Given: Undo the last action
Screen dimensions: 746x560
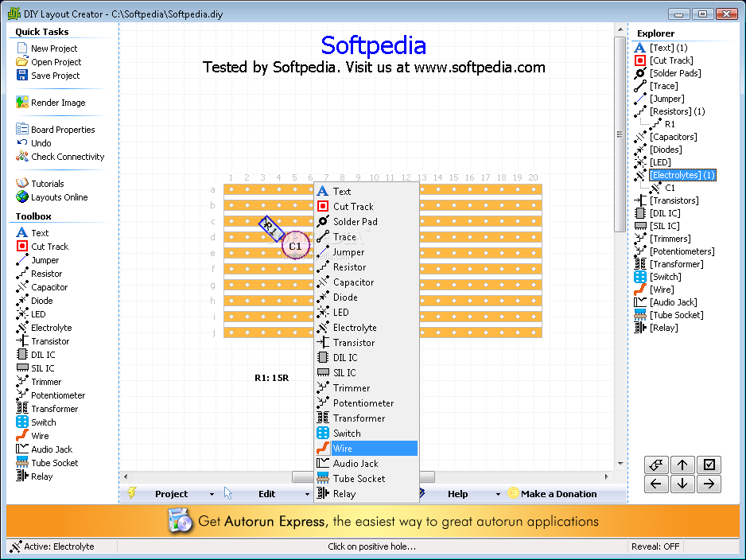Looking at the screenshot, I should click(x=33, y=142).
